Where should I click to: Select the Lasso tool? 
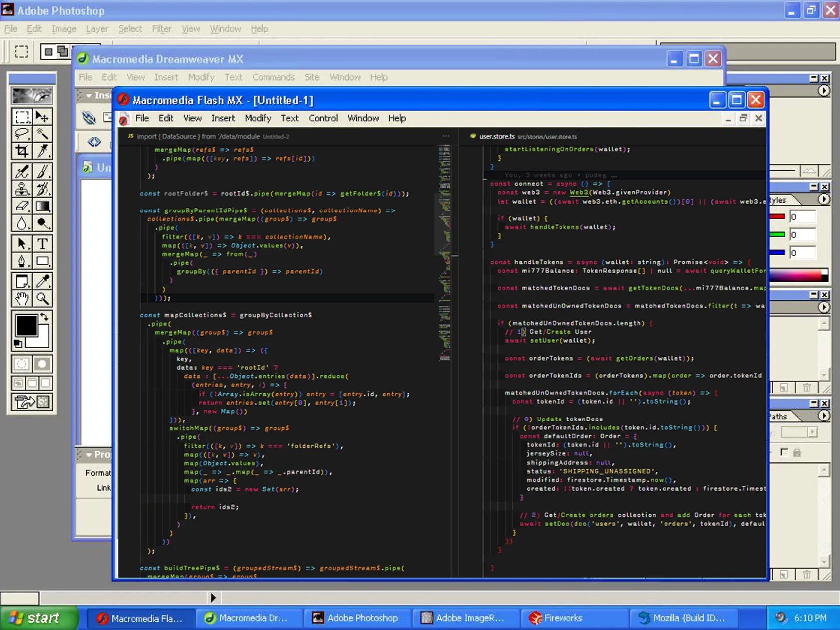22,134
